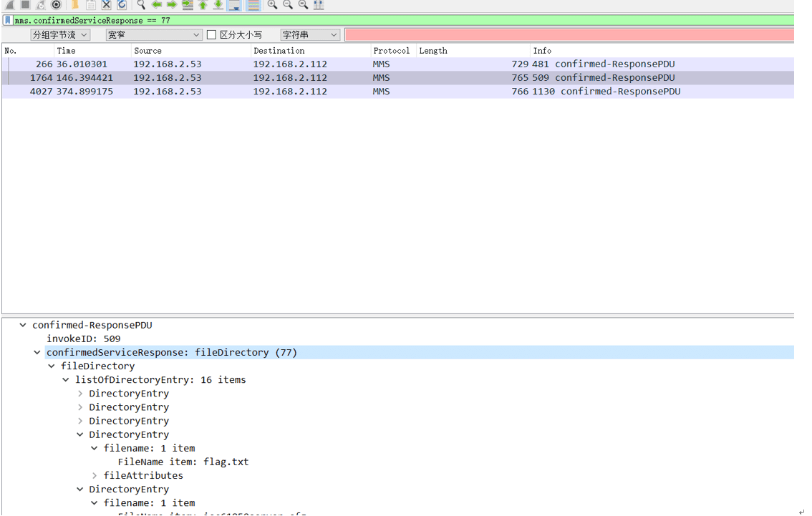The width and height of the screenshot is (812, 516).
Task: Click the filter bookmark icon
Action: tap(8, 20)
